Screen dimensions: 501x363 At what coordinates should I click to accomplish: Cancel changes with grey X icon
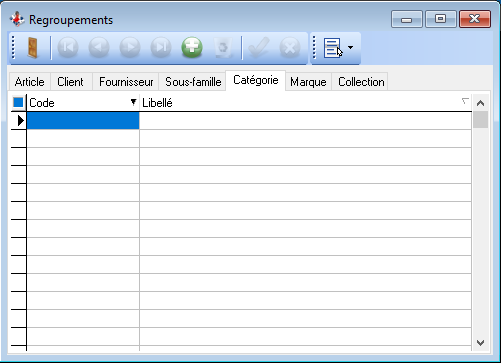[x=290, y=48]
